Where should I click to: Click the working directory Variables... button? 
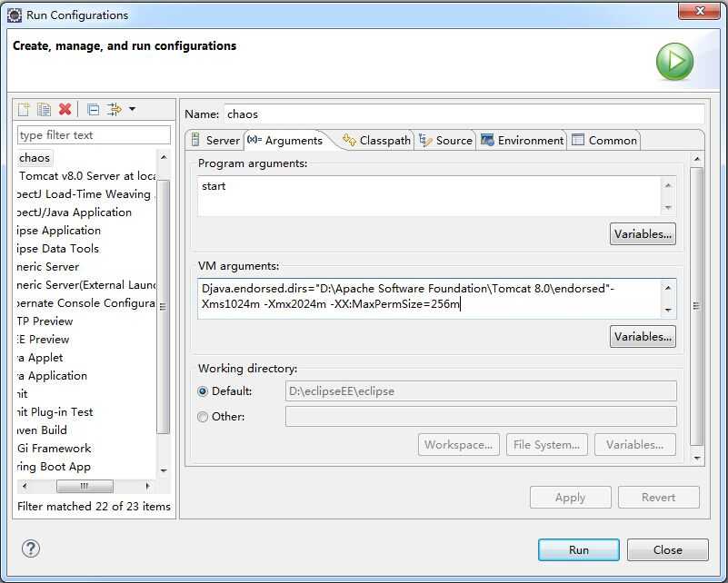[x=634, y=445]
